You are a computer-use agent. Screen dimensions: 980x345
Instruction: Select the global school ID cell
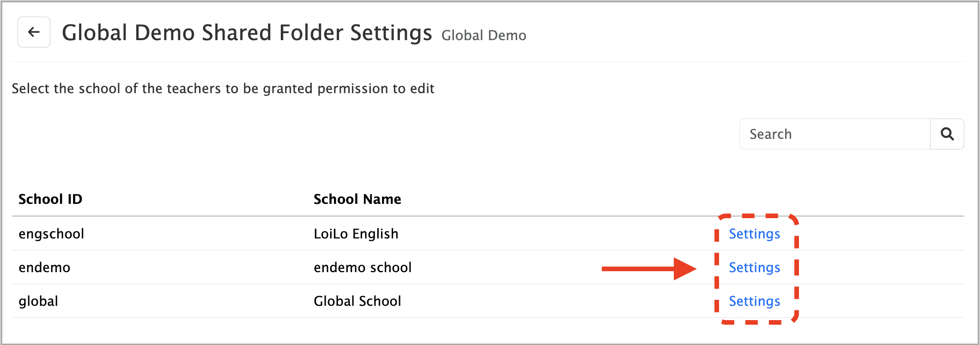[x=38, y=301]
